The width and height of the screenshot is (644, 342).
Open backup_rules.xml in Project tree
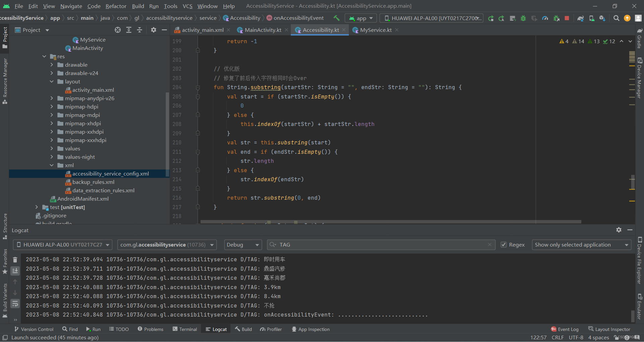[93, 182]
